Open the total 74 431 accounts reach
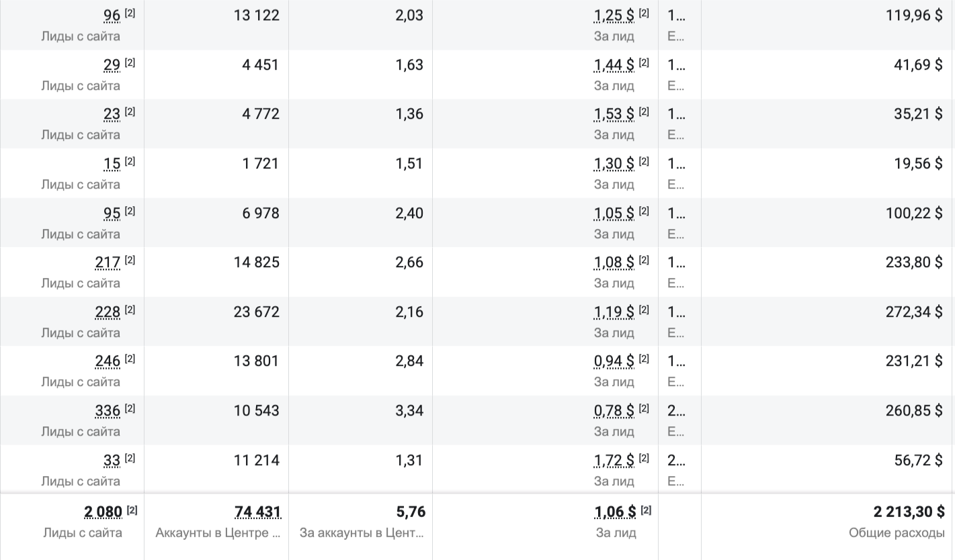This screenshot has width=955, height=560. [x=257, y=512]
